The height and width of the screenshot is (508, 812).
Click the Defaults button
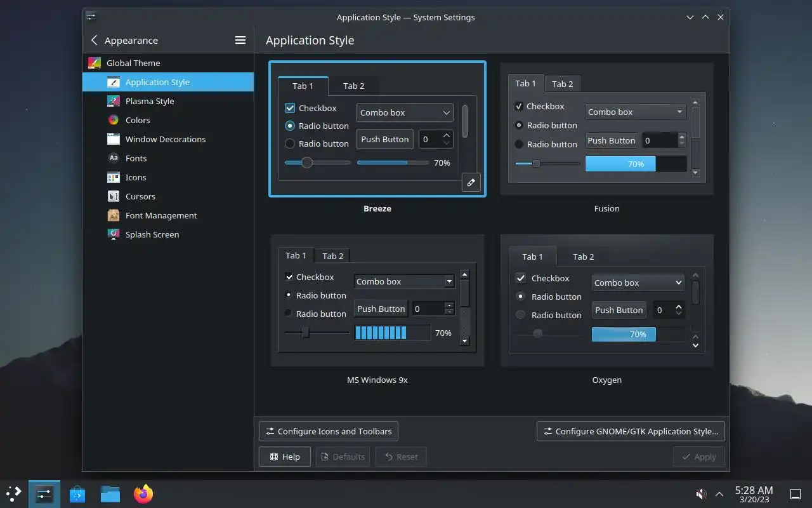pos(343,457)
